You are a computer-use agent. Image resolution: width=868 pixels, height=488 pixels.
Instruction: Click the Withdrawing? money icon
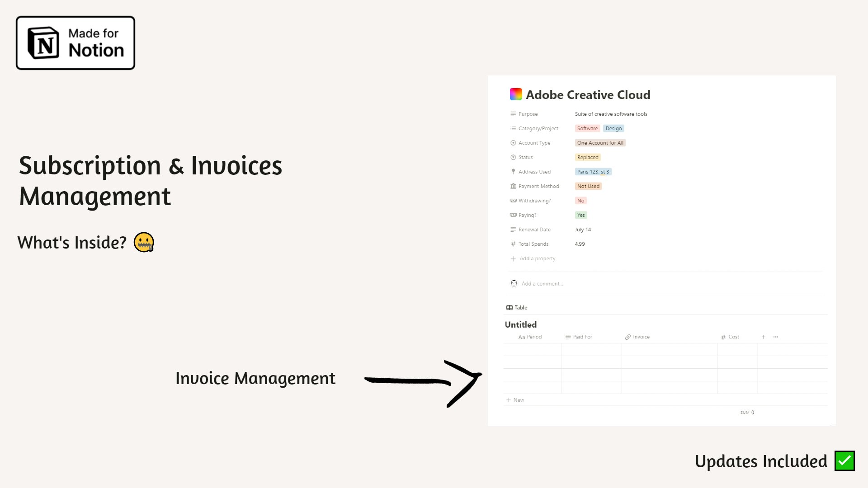tap(513, 201)
